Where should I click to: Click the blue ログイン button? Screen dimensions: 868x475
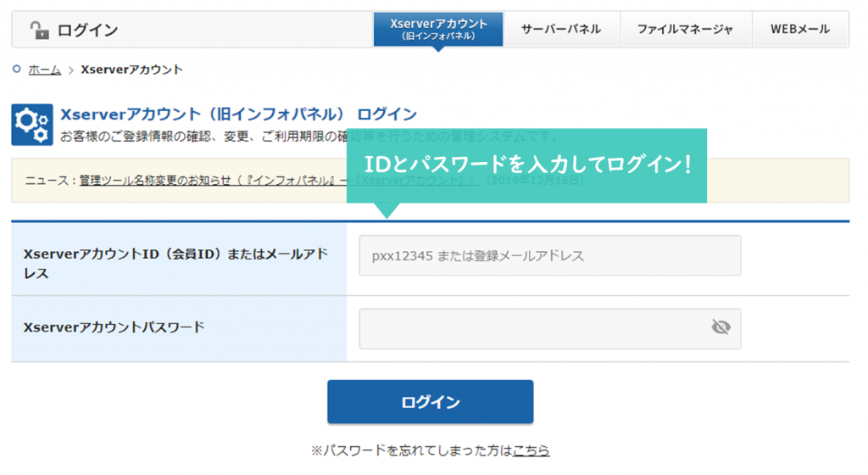click(430, 402)
